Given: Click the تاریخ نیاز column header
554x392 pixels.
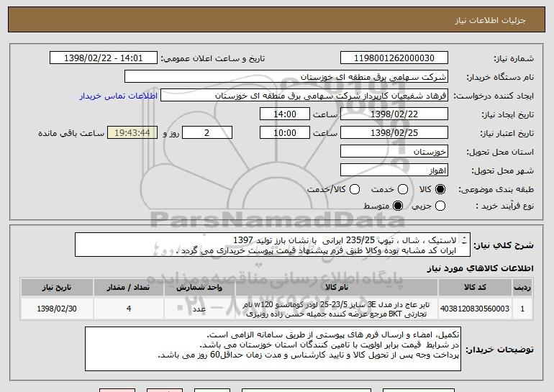Looking at the screenshot, I should tap(57, 288).
